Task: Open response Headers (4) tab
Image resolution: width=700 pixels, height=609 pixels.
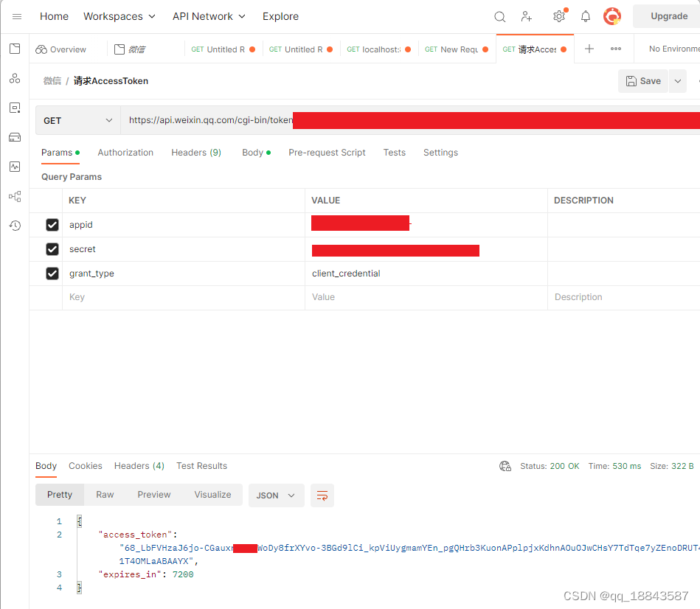Action: click(x=139, y=466)
